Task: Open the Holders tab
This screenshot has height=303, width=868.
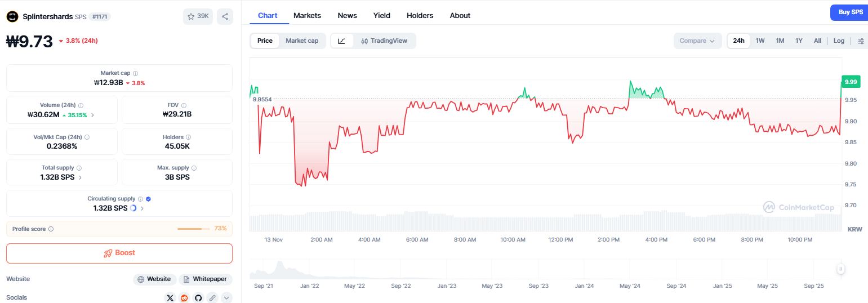Action: coord(420,15)
